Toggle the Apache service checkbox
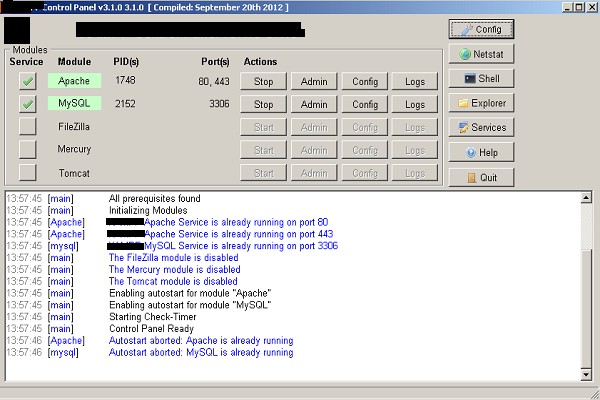The height and width of the screenshot is (400, 600). click(28, 81)
